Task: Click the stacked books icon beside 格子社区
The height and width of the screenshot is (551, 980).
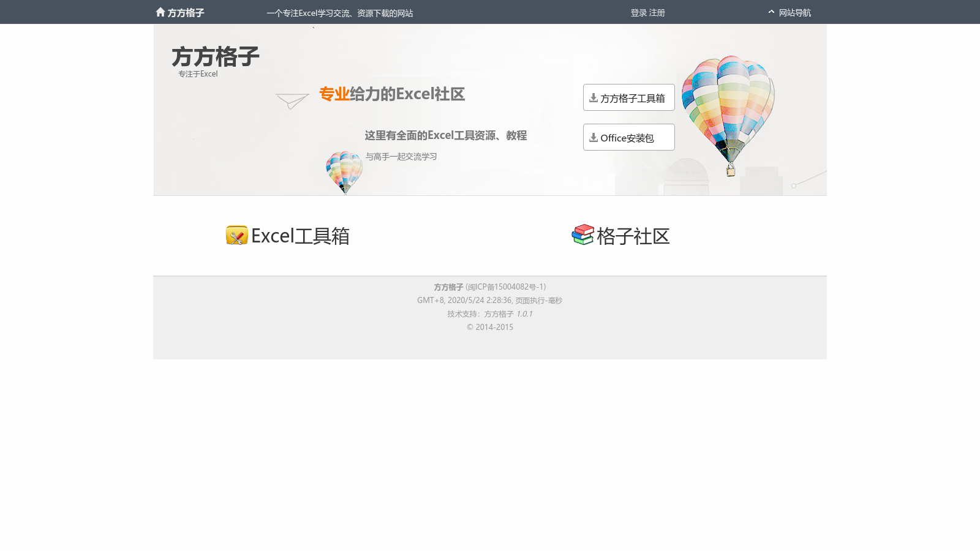Action: click(x=583, y=234)
